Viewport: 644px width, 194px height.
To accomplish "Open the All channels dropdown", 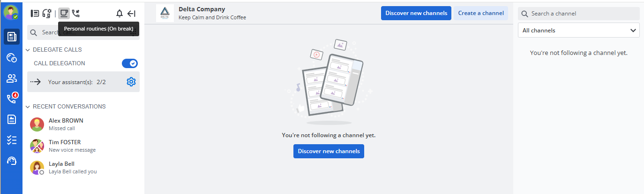I will pos(578,30).
